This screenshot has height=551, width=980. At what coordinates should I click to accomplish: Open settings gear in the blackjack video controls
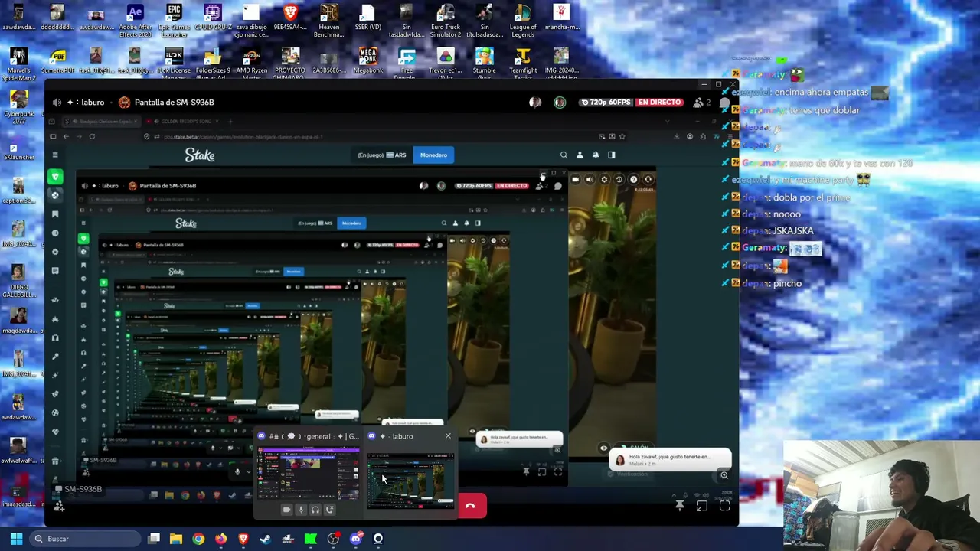[604, 180]
